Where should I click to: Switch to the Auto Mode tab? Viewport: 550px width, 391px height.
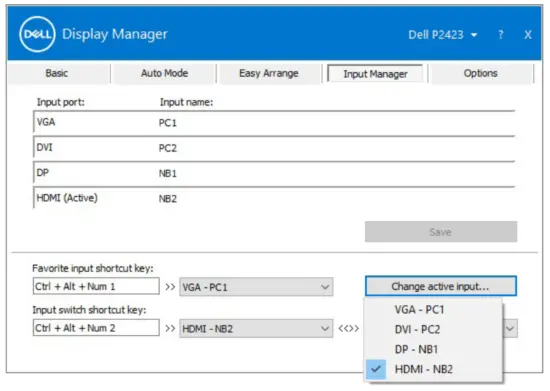coord(164,73)
